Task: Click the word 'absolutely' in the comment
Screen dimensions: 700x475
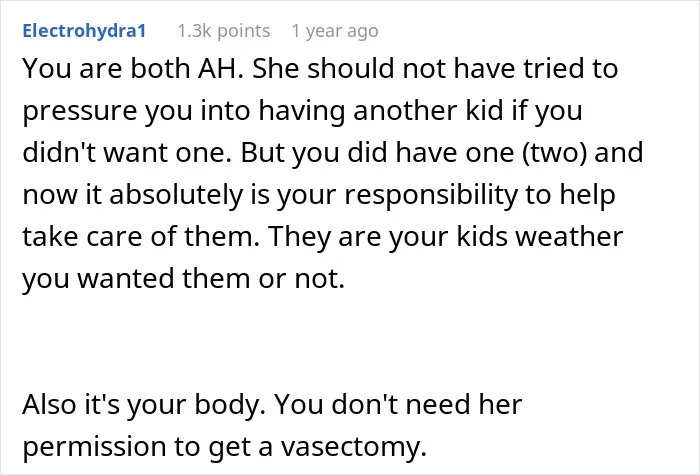Action: [176, 195]
